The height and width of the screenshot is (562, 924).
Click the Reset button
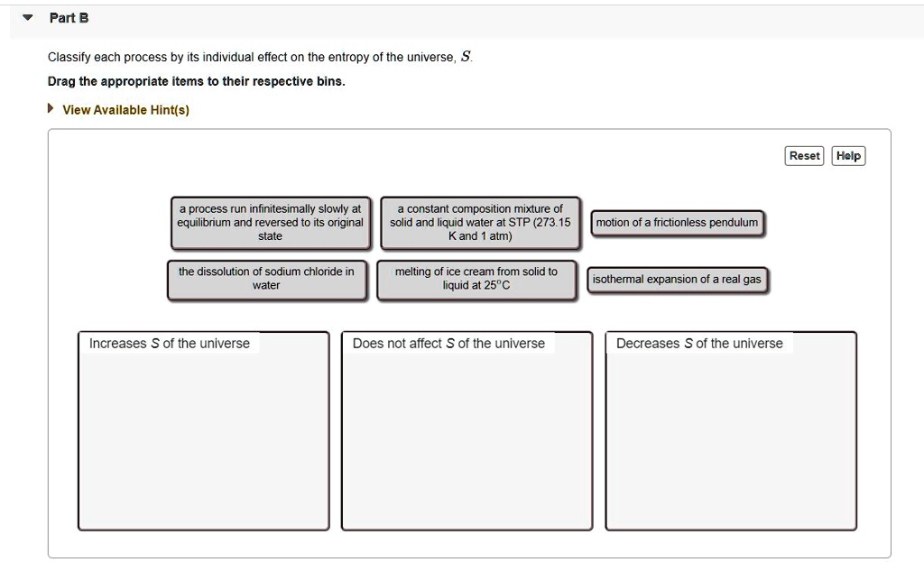(803, 155)
